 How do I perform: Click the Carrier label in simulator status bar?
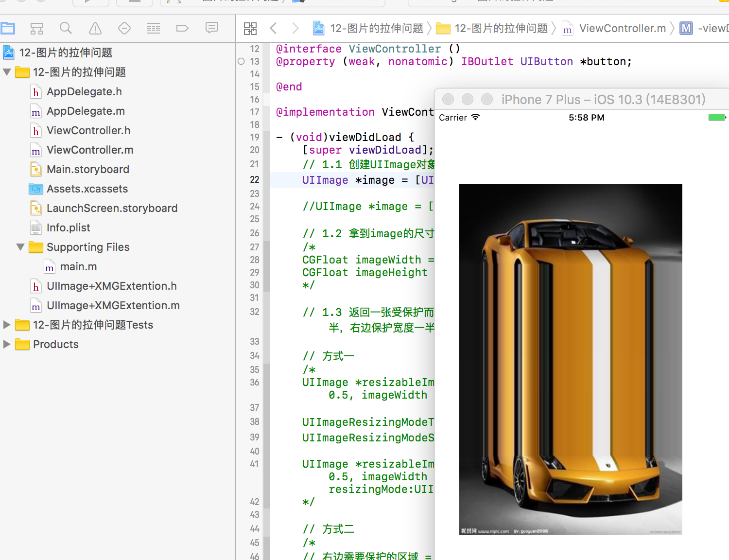(x=453, y=118)
